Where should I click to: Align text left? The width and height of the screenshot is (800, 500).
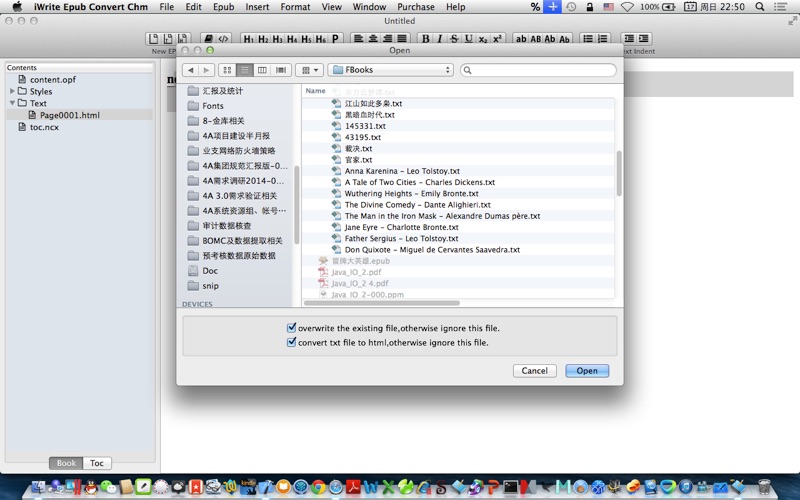[359, 39]
